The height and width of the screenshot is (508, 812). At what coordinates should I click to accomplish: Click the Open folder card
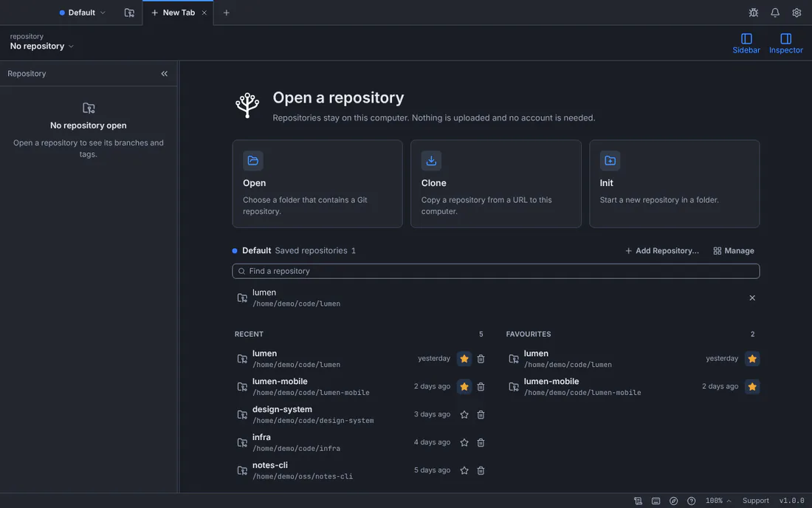point(317,183)
